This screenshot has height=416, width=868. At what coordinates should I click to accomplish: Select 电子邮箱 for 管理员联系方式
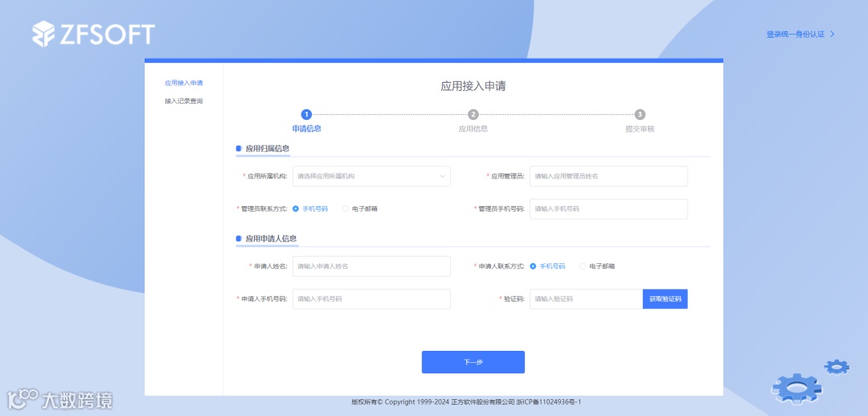(x=360, y=209)
